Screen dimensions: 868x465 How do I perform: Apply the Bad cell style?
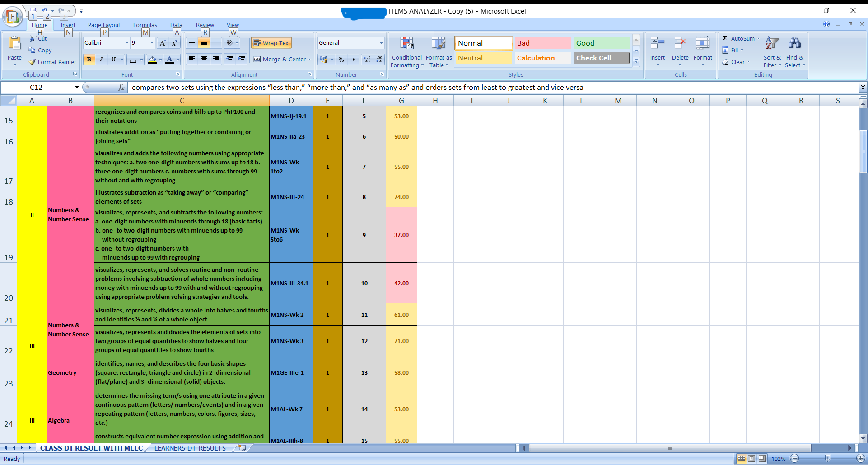click(542, 43)
